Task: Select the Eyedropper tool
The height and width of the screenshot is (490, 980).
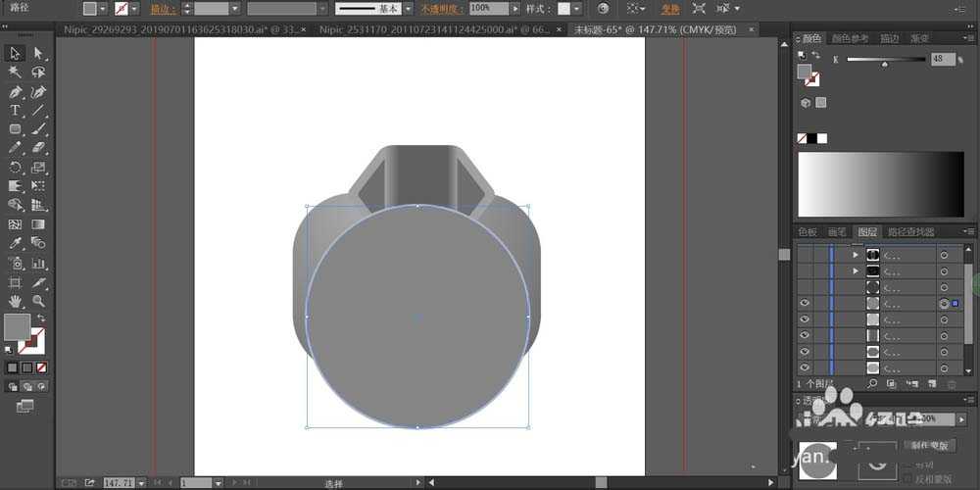Action: tap(16, 243)
